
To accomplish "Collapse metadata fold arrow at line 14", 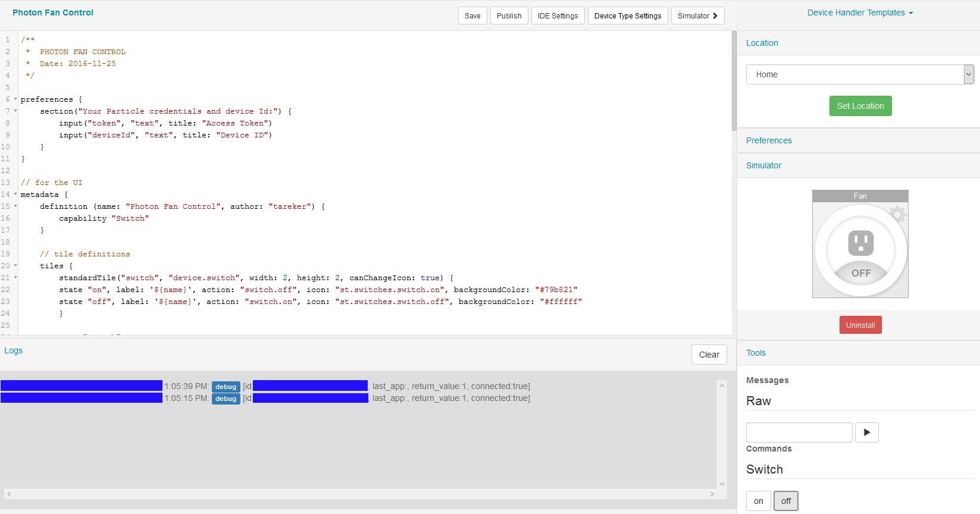I will click(15, 195).
